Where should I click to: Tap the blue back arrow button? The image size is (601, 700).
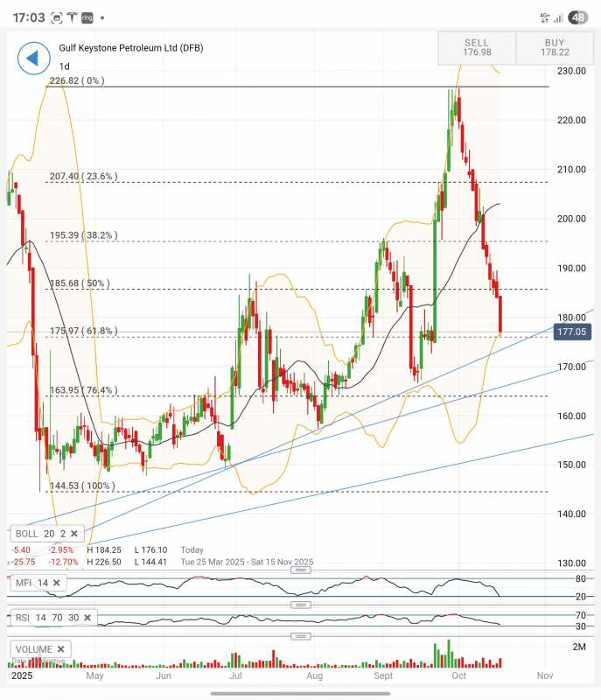click(x=33, y=59)
